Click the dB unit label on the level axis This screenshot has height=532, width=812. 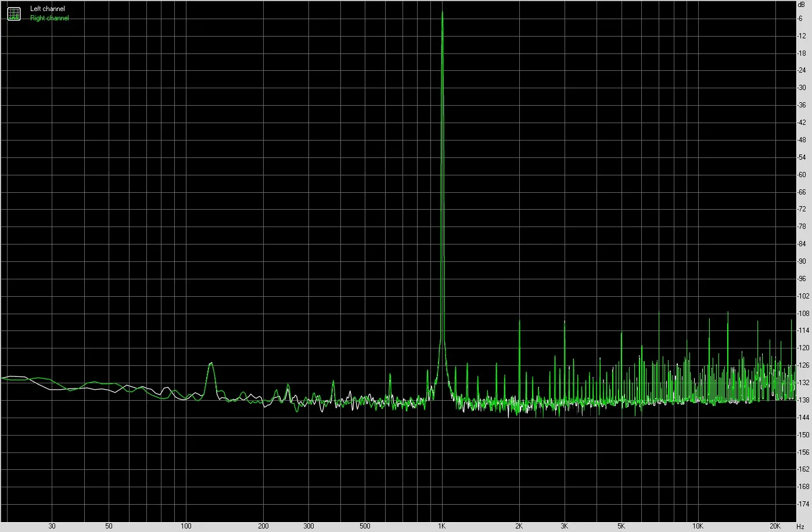802,3
